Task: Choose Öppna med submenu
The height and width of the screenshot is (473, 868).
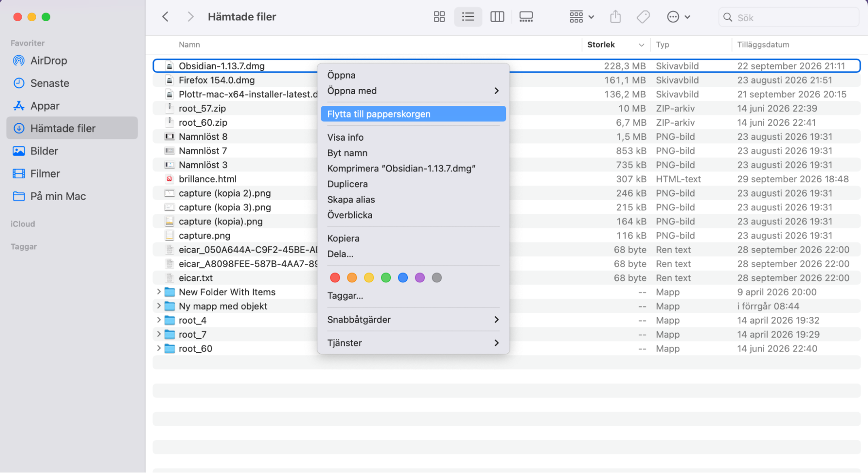Action: pos(413,91)
